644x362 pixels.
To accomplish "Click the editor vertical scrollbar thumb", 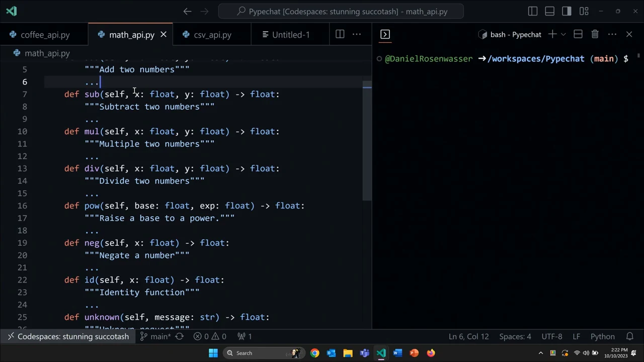I will pos(367,141).
